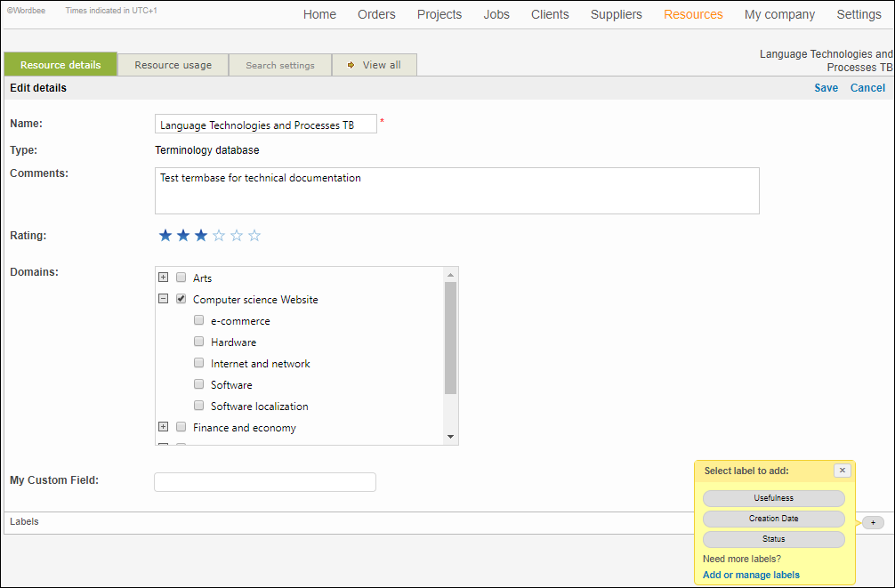Screen dimensions: 895x588
Task: Select the Creation Date label
Action: coord(773,519)
